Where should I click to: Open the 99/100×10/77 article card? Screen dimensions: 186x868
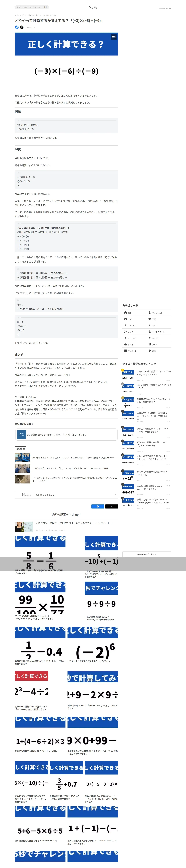[40, 601]
